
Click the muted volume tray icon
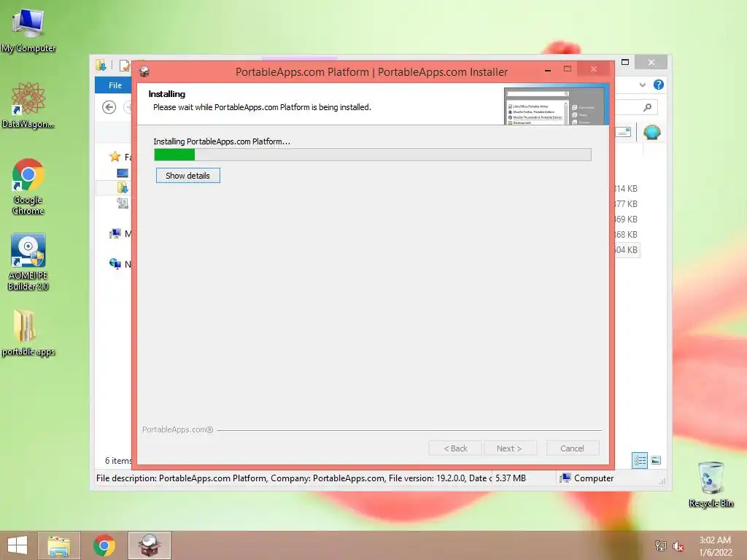coord(678,546)
